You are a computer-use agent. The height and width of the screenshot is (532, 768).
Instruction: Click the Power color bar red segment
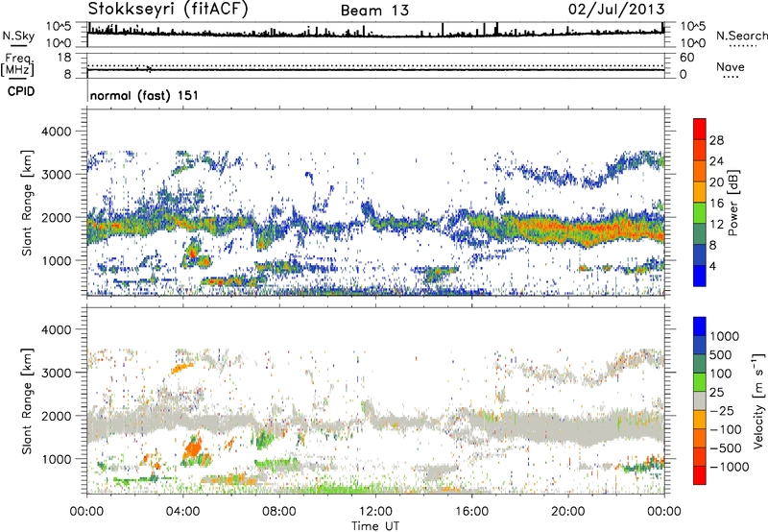[x=700, y=129]
